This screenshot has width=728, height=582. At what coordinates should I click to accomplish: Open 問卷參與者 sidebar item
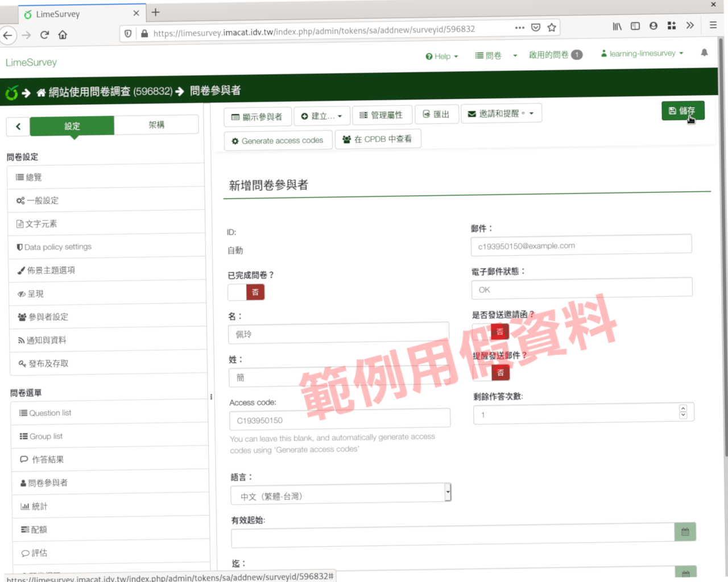pyautogui.click(x=110, y=483)
